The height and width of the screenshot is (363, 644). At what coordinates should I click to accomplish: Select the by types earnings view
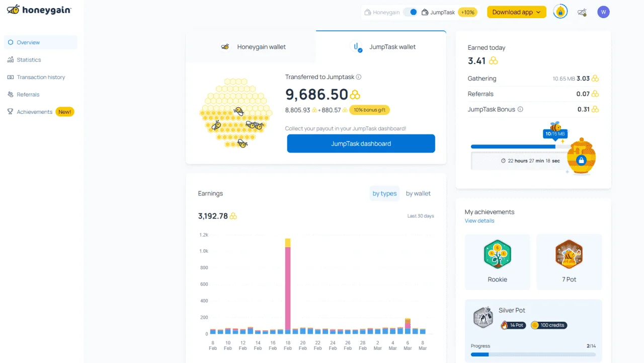pos(384,193)
